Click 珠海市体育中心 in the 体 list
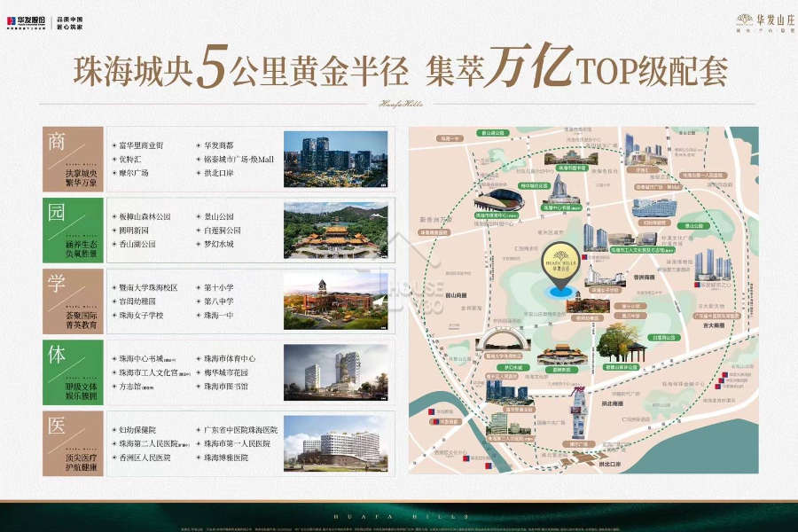Screen dimensions: 798x532 tap(230, 358)
